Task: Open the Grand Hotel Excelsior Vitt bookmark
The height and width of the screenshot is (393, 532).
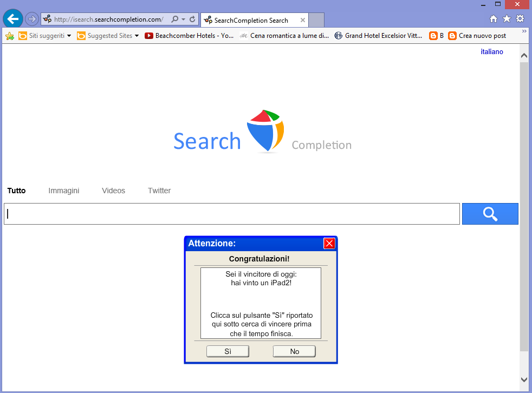Action: (378, 36)
